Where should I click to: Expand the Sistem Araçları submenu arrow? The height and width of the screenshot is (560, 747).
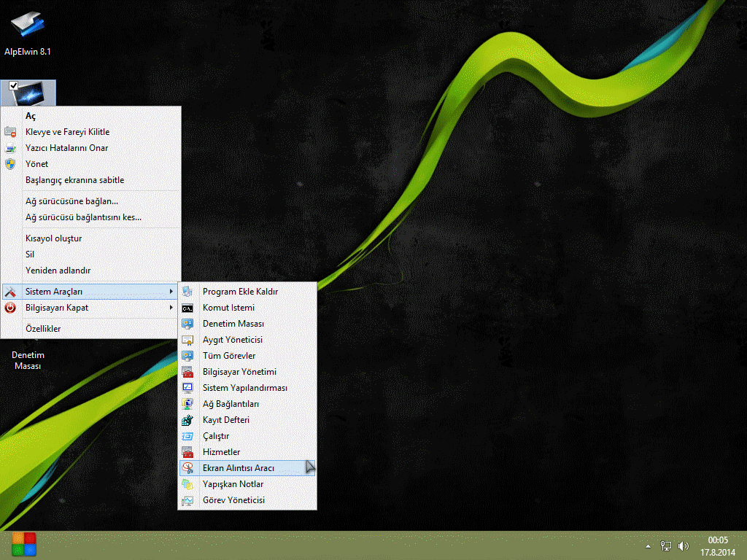click(x=171, y=292)
